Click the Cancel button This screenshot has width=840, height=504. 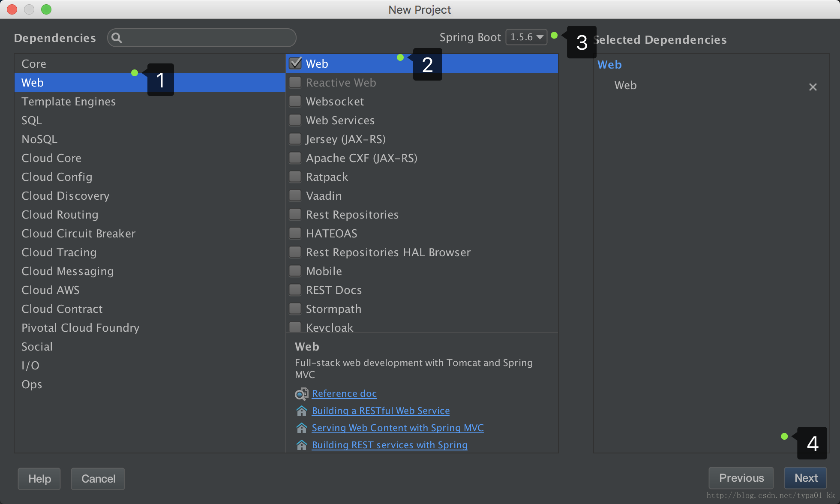click(98, 479)
